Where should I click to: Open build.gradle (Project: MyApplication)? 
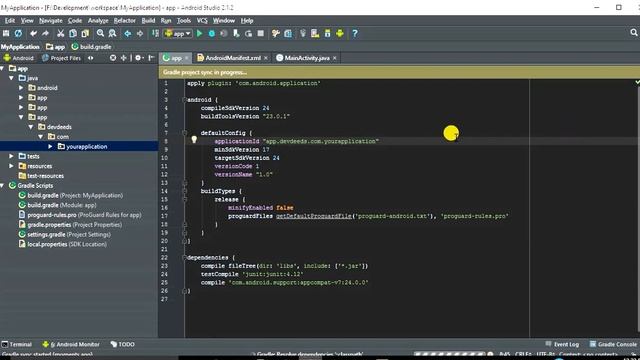coord(71,196)
